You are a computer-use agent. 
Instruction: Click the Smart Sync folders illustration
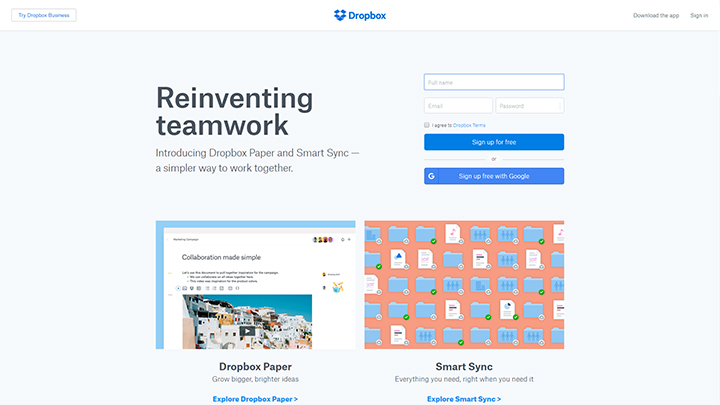click(x=464, y=285)
